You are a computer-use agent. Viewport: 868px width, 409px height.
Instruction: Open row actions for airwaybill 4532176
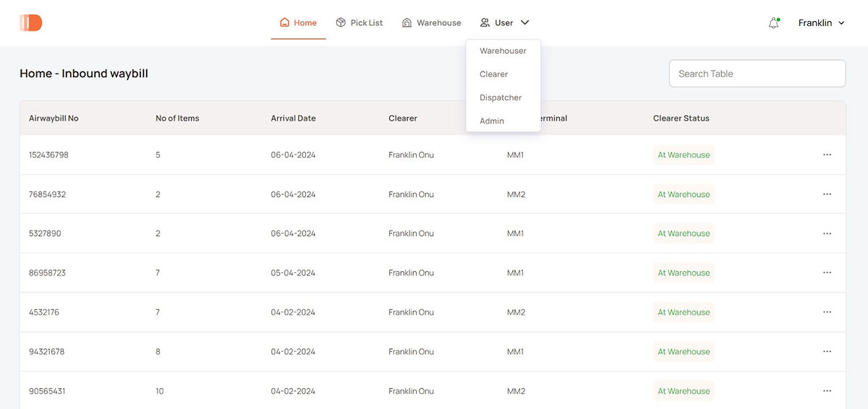tap(827, 312)
